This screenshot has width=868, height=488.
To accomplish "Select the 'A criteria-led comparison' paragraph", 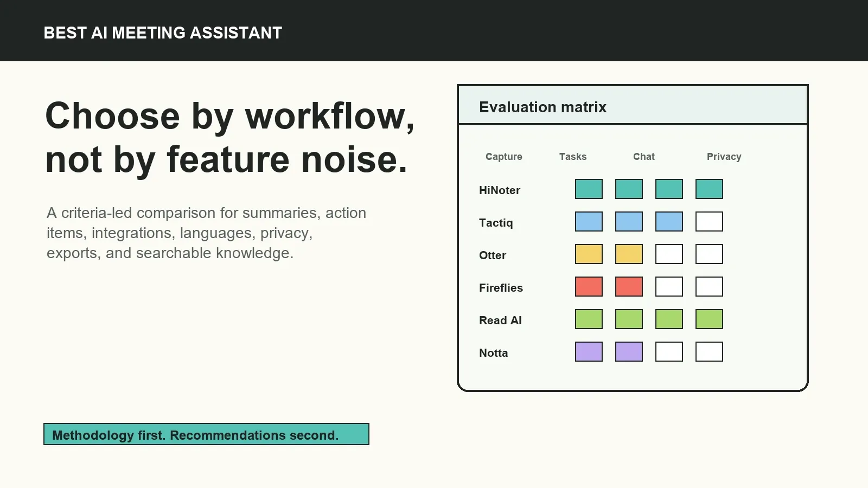I will coord(206,233).
